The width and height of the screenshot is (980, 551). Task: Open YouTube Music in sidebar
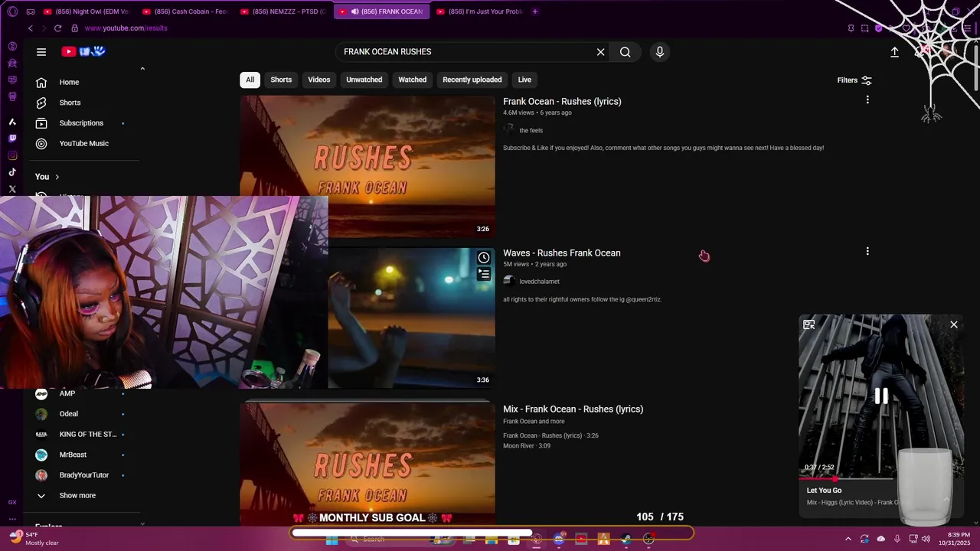point(86,143)
